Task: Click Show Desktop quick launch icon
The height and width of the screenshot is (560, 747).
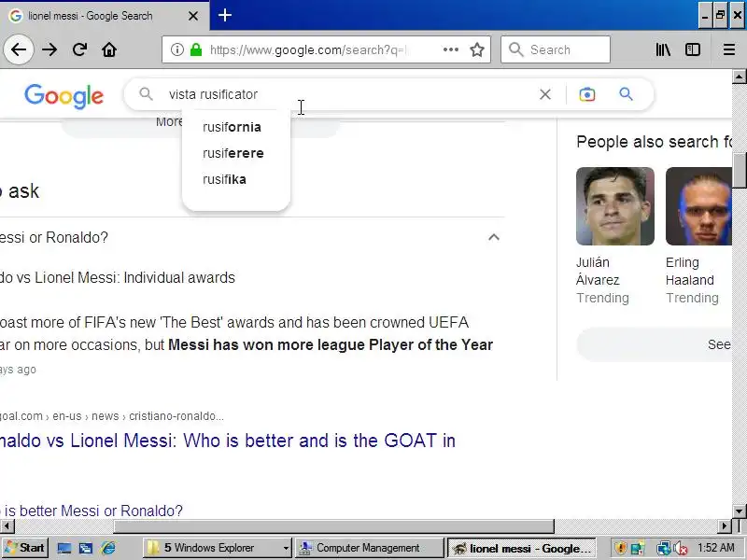Action: (63, 548)
